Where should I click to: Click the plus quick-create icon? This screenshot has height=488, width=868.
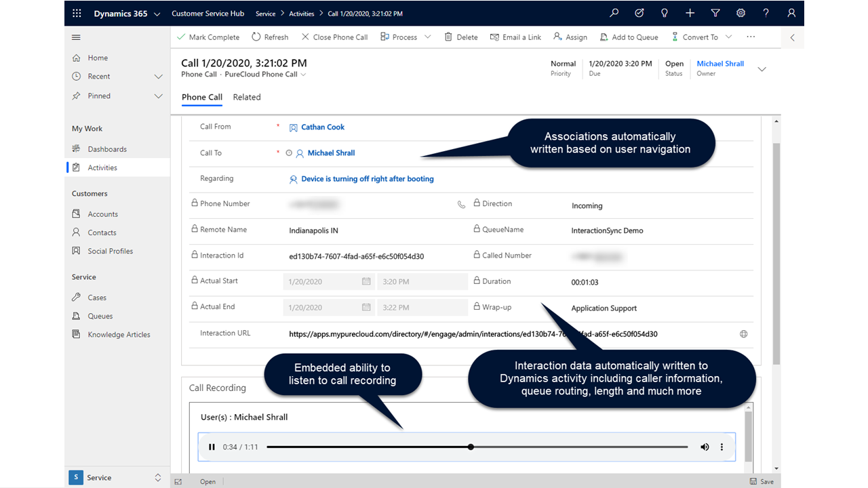[x=690, y=13]
